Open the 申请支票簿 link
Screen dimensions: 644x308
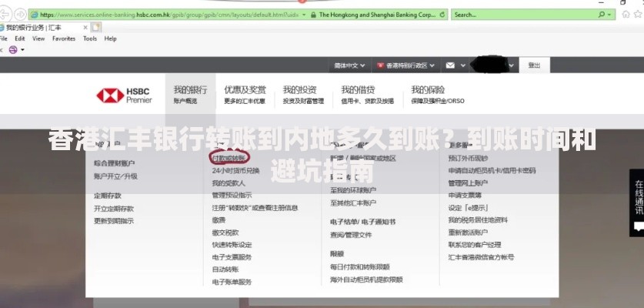(x=465, y=196)
